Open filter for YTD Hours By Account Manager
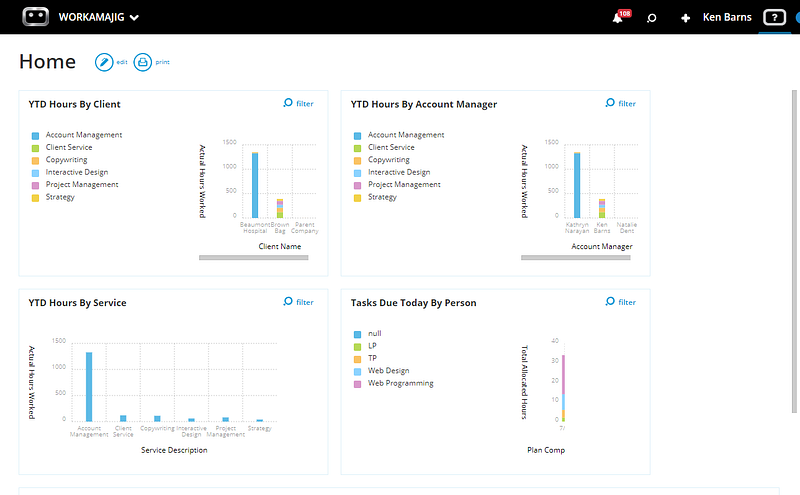 coord(620,103)
